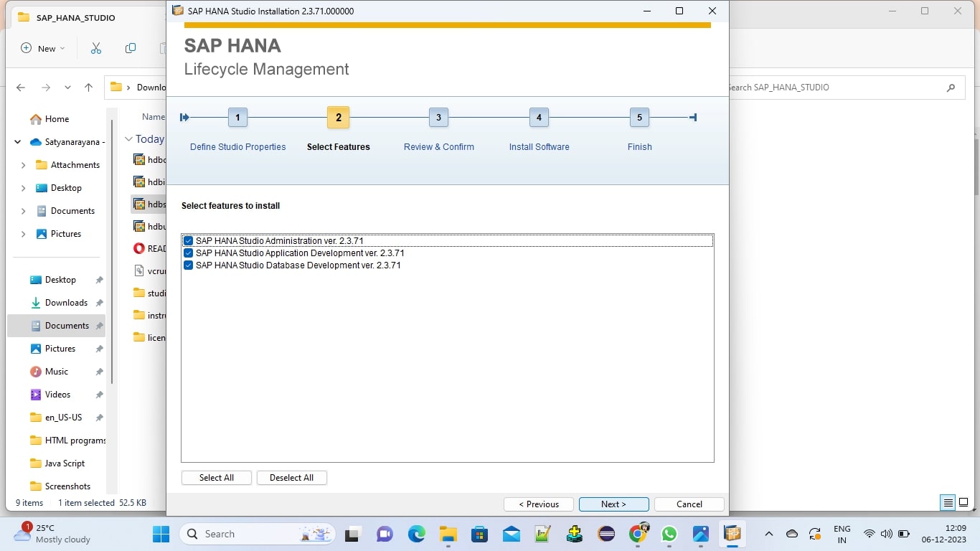Viewport: 980px width, 551px height.
Task: Collapse the Today file group
Action: tap(128, 139)
